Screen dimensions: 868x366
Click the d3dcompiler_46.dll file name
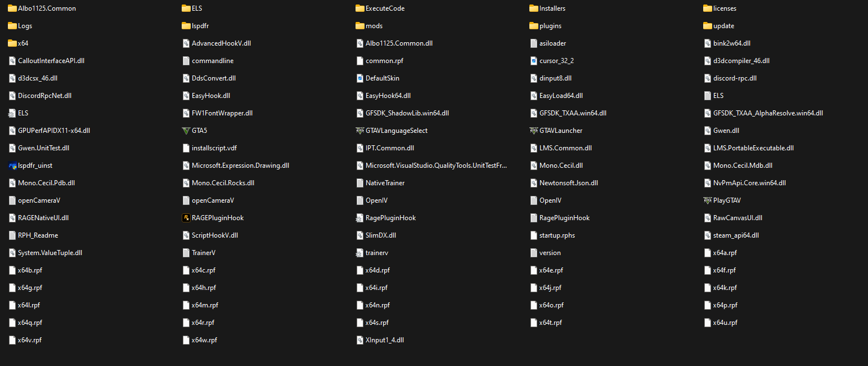tap(741, 61)
